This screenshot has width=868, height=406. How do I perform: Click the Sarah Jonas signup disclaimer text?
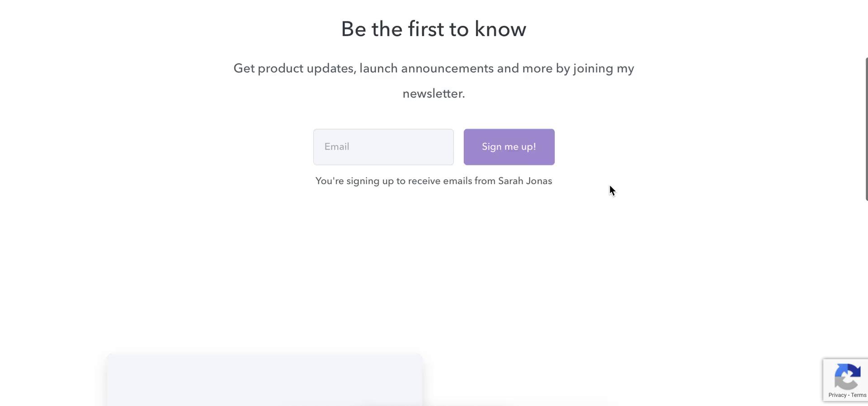tap(434, 181)
